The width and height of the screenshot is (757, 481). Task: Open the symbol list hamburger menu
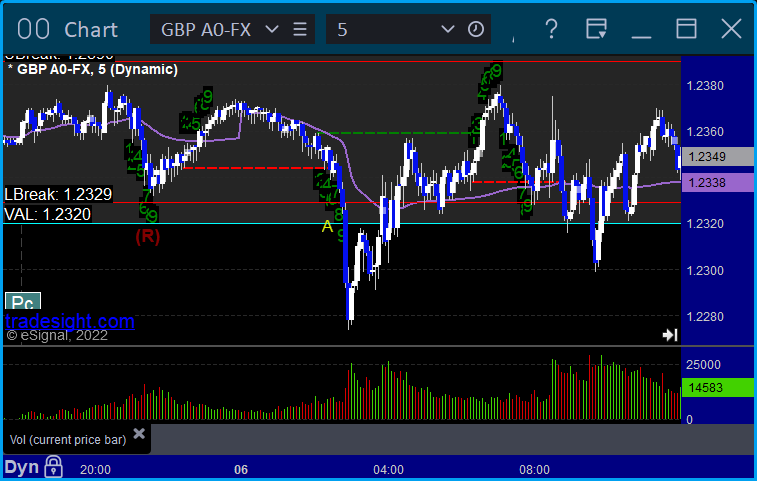pos(300,29)
